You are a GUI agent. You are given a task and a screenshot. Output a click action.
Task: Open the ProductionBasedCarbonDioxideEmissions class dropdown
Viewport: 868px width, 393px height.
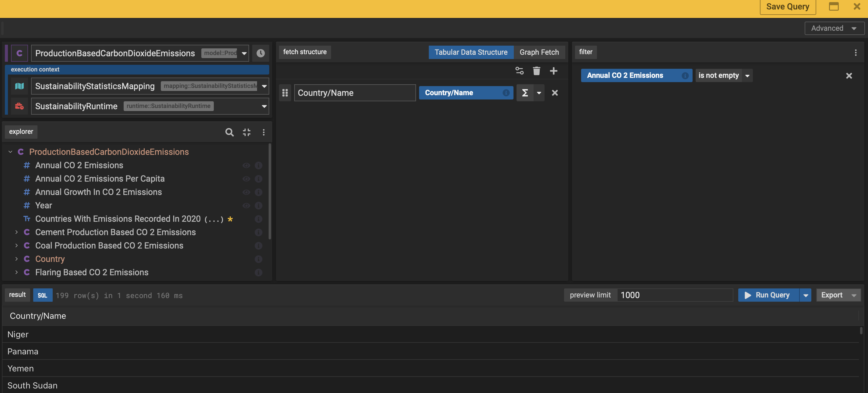click(x=244, y=53)
